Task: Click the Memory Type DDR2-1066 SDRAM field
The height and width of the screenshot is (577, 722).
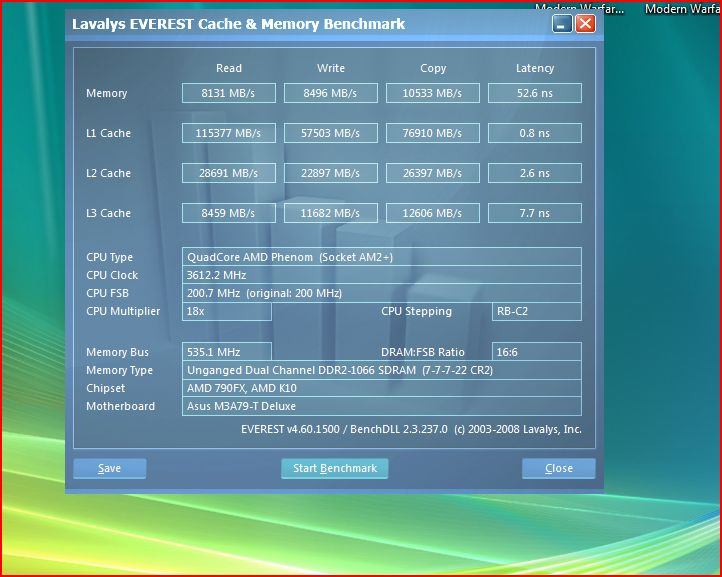Action: click(x=382, y=370)
